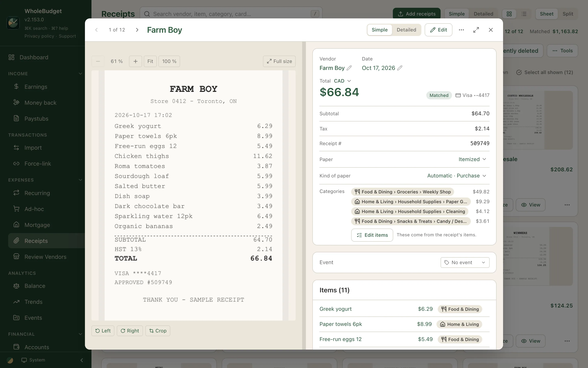Select Simple view in the receipt dialog
The image size is (588, 368).
tap(380, 30)
